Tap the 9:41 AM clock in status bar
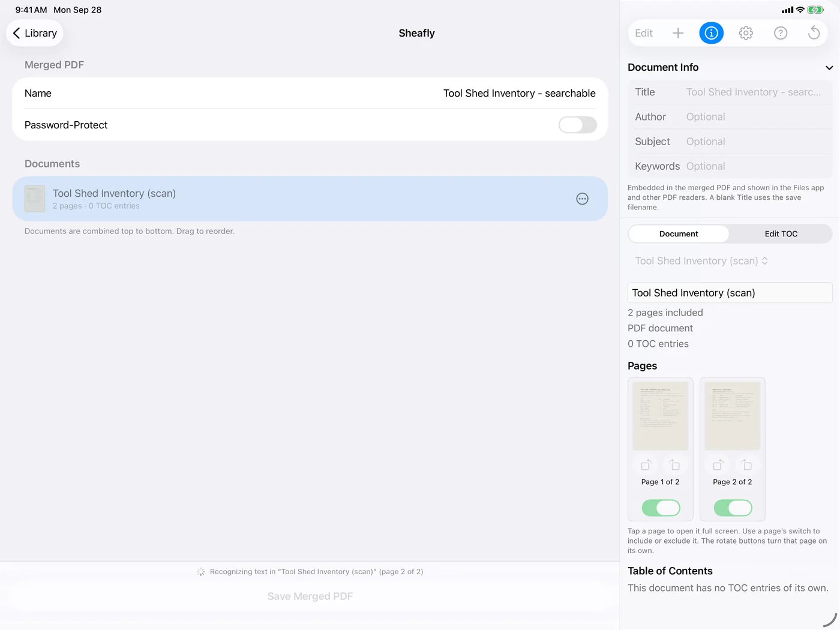This screenshot has height=630, width=840. click(31, 10)
